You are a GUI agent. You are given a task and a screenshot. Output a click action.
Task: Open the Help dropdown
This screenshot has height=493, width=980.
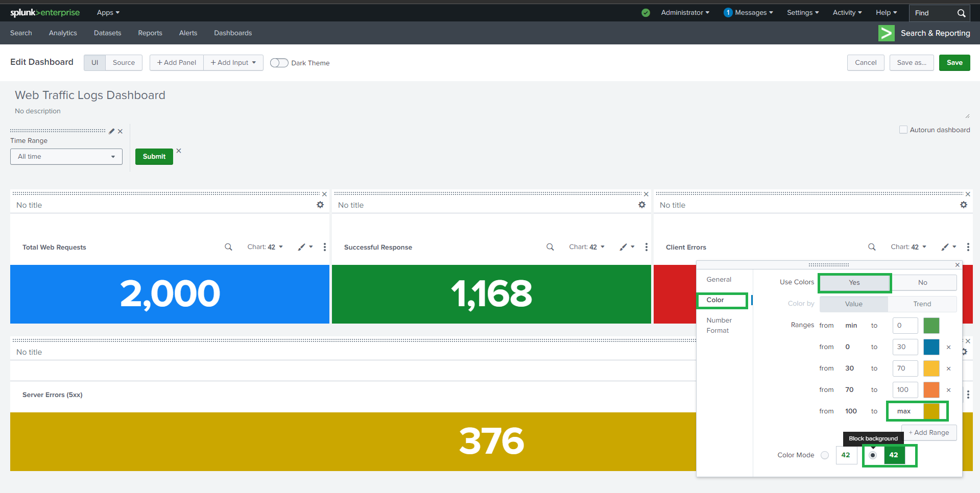(887, 13)
